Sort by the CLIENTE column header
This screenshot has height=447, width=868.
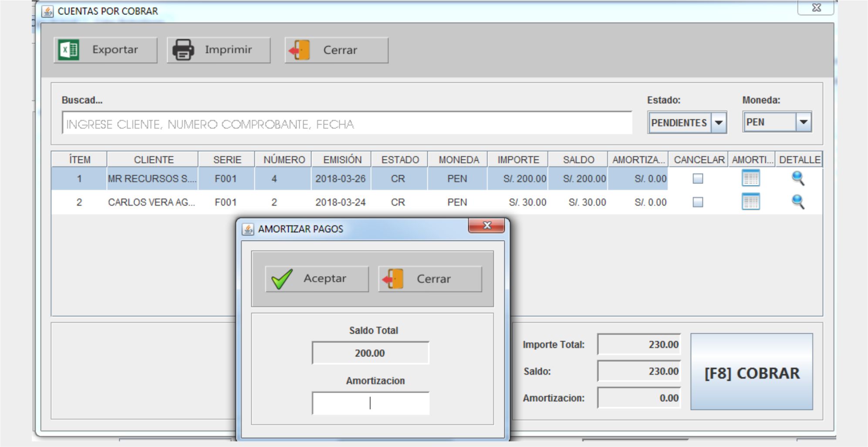point(153,160)
